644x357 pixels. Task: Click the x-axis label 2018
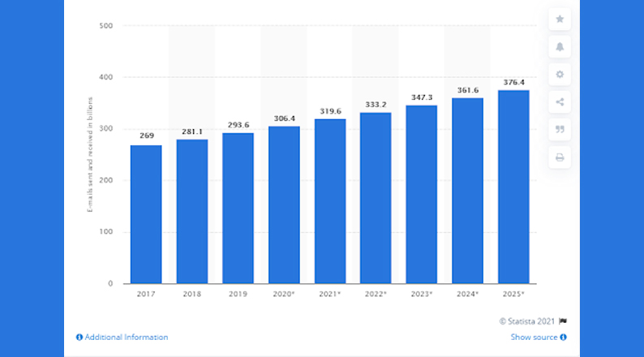point(192,295)
